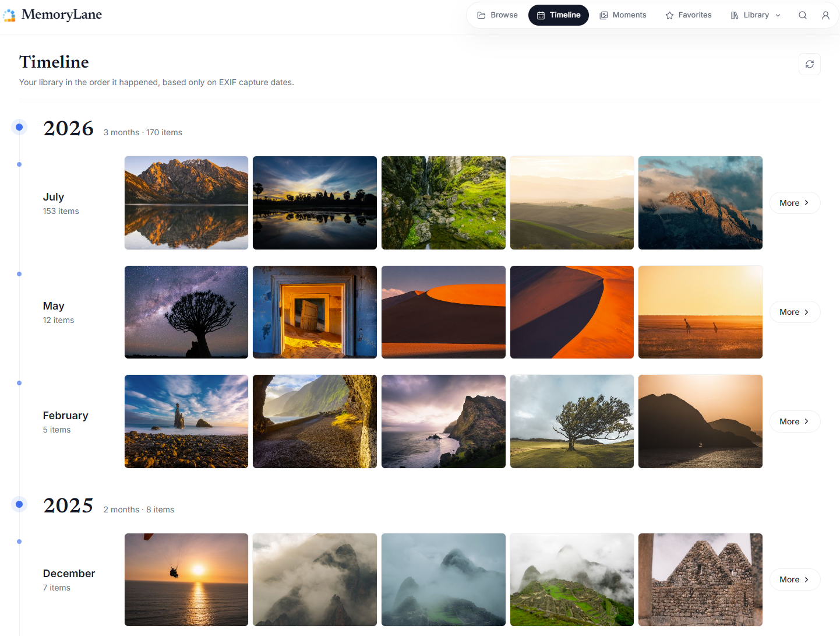Select the December month timeline dot

point(19,542)
